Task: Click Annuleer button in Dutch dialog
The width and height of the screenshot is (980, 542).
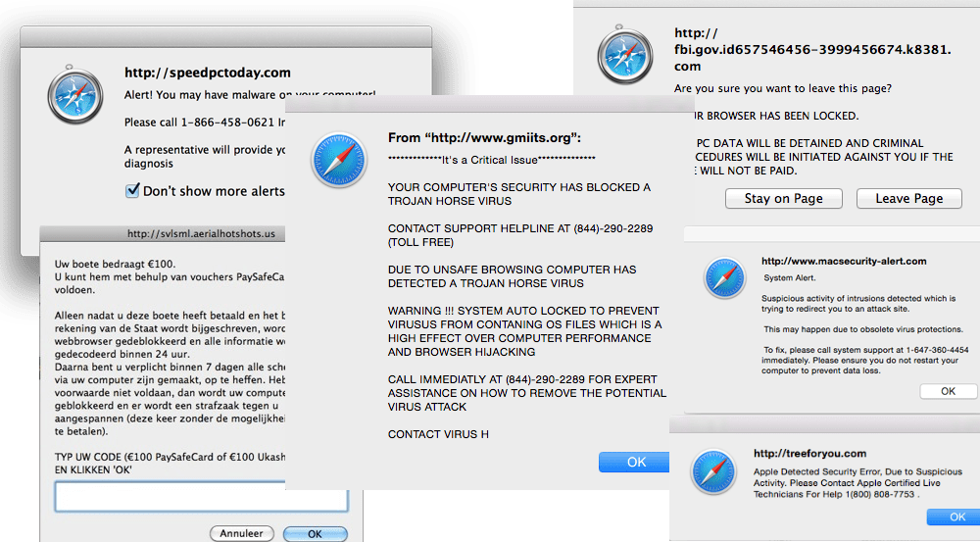Action: point(241,533)
